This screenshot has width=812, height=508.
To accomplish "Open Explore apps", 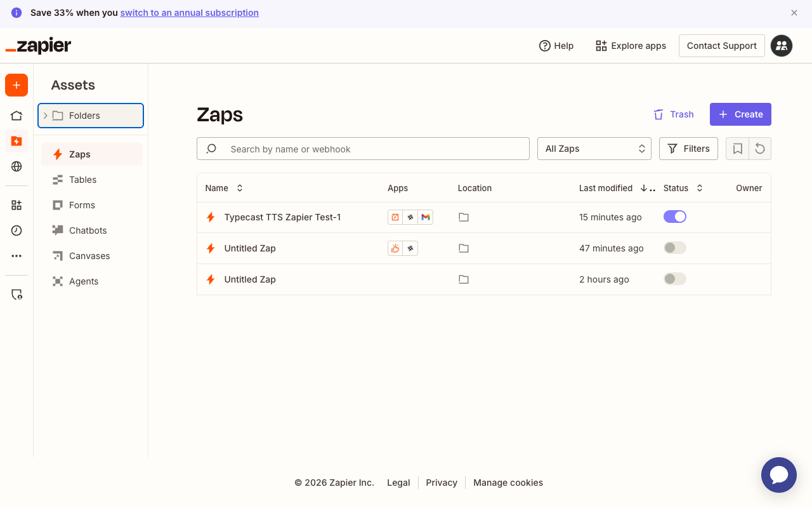I will pyautogui.click(x=631, y=46).
